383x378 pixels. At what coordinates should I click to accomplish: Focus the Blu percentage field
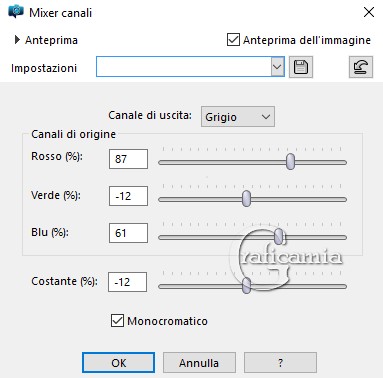128,233
